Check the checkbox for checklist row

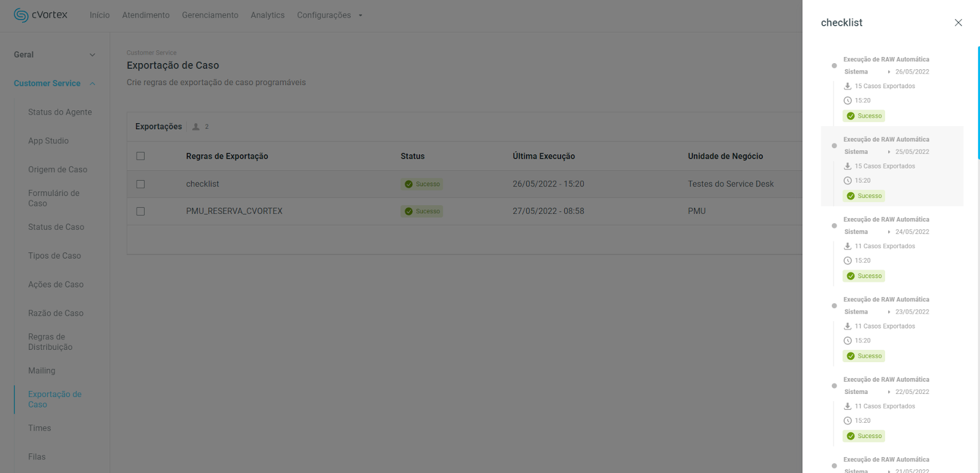pyautogui.click(x=141, y=184)
